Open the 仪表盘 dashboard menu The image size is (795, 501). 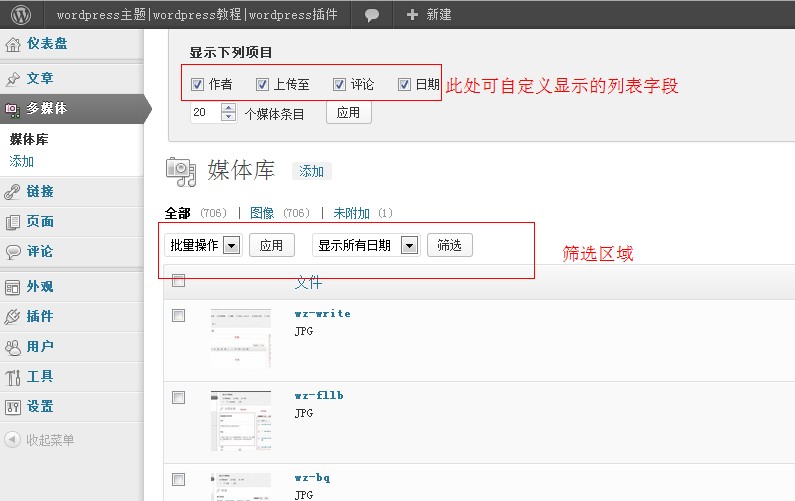click(47, 44)
